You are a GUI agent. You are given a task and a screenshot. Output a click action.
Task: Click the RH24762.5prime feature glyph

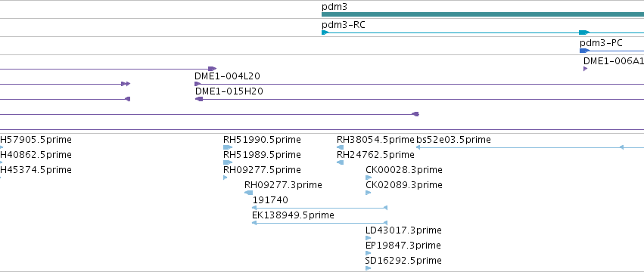[x=340, y=163]
